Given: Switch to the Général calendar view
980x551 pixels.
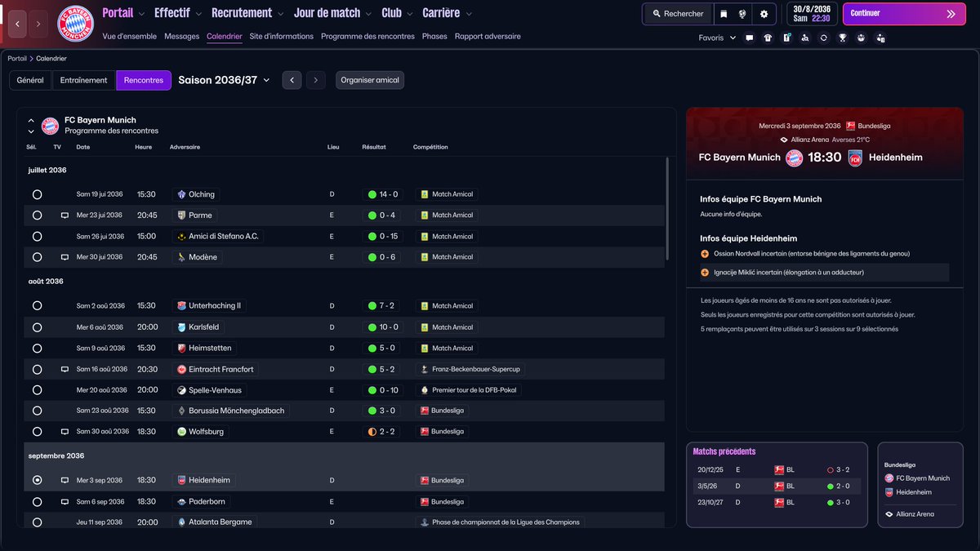Looking at the screenshot, I should point(30,80).
